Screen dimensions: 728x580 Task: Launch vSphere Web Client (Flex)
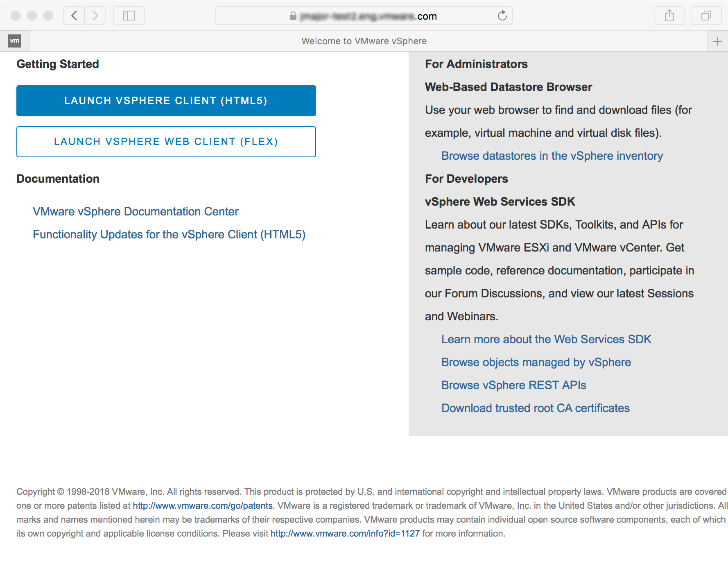pos(166,142)
